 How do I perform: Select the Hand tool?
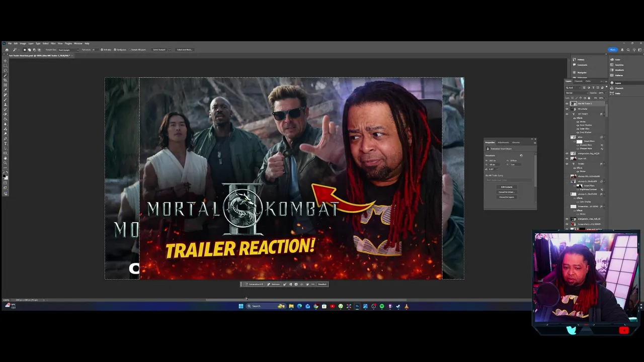[x=6, y=158]
